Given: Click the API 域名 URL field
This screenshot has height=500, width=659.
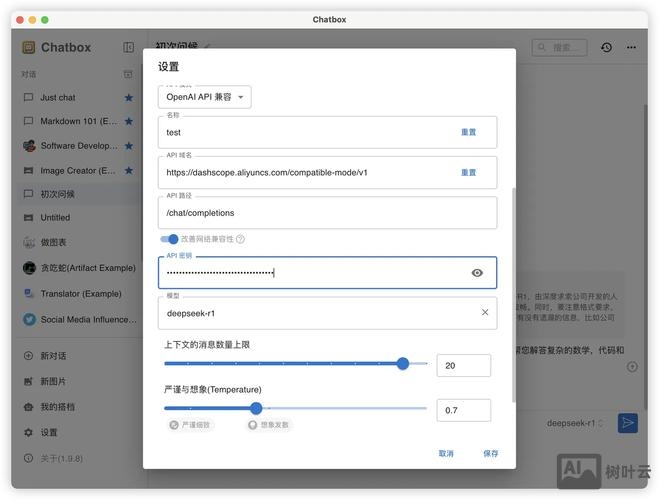Looking at the screenshot, I should click(327, 173).
